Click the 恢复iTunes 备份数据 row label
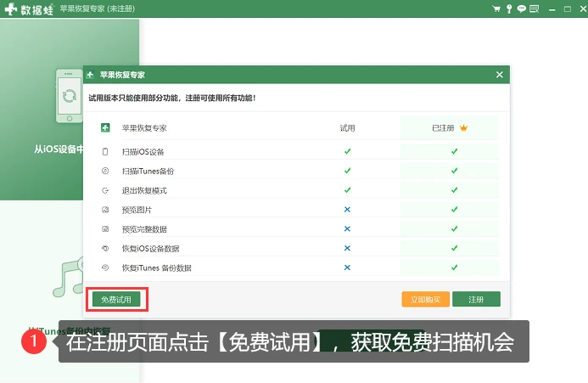 tap(157, 268)
